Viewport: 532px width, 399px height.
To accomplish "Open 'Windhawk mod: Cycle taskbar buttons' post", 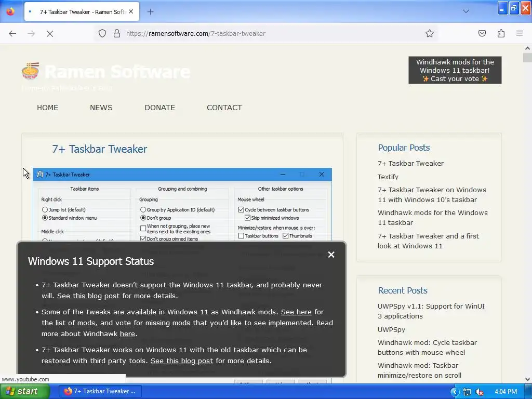I will (x=427, y=348).
